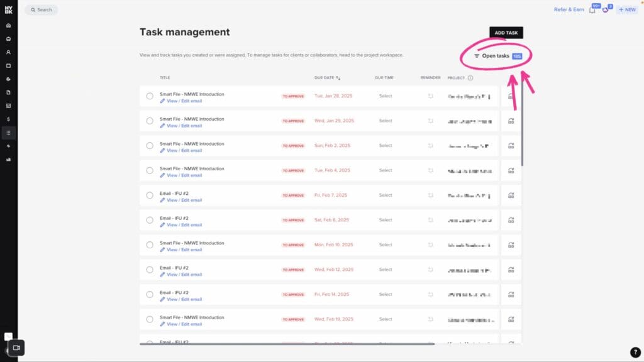The height and width of the screenshot is (362, 644).
Task: Click the notifications icon showing 99+ badge
Action: tap(592, 9)
